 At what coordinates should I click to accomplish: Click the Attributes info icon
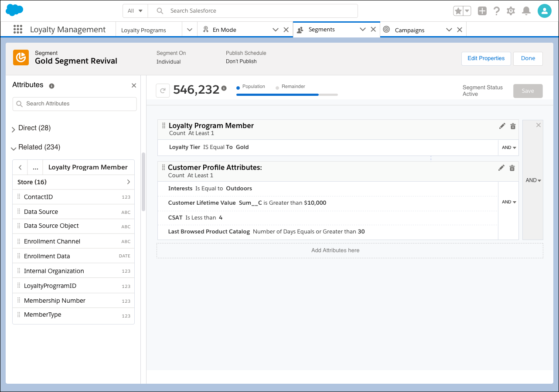pyautogui.click(x=51, y=86)
